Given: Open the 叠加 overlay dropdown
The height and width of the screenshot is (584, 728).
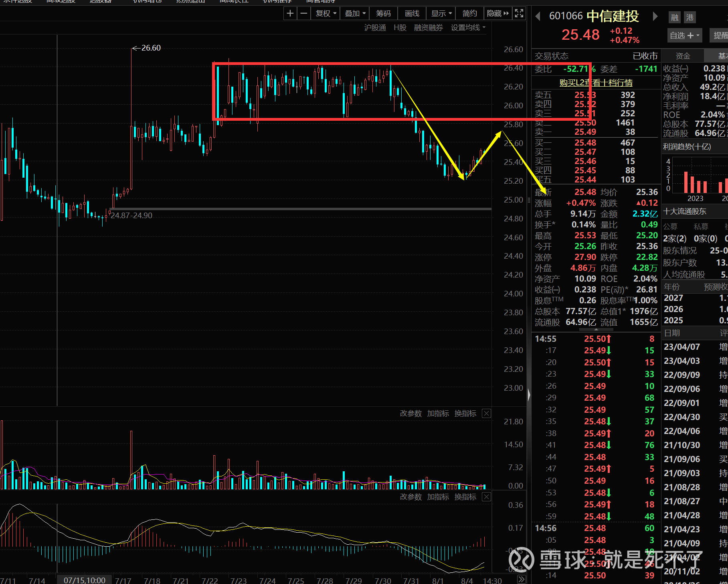Looking at the screenshot, I should [355, 13].
